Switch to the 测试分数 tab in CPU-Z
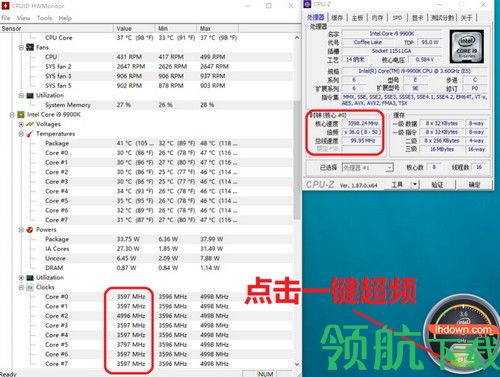 coord(442,18)
